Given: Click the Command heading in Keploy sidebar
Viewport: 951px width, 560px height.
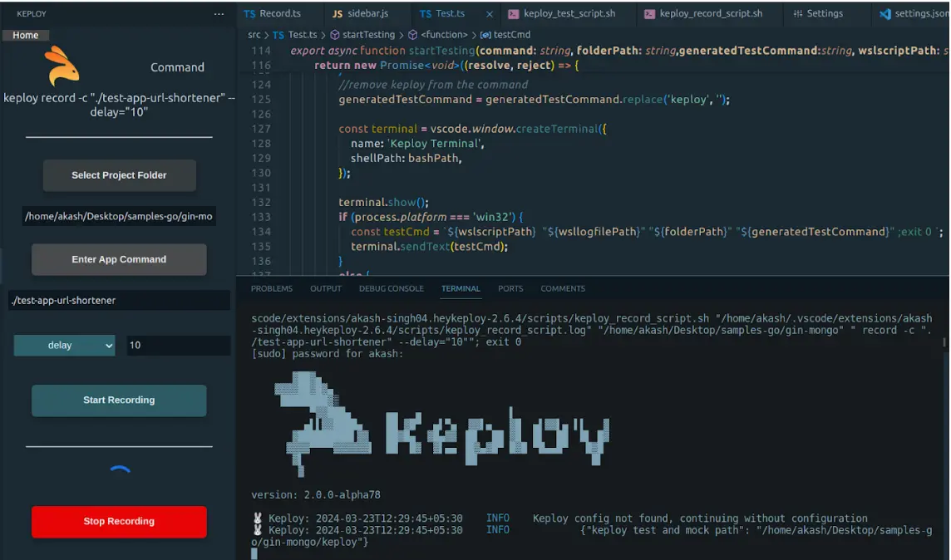Looking at the screenshot, I should (177, 67).
